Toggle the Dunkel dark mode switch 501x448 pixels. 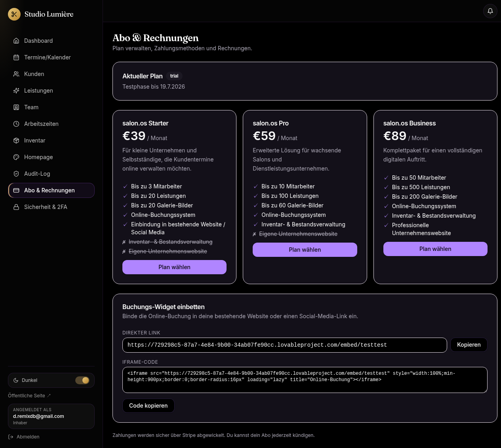(x=82, y=380)
